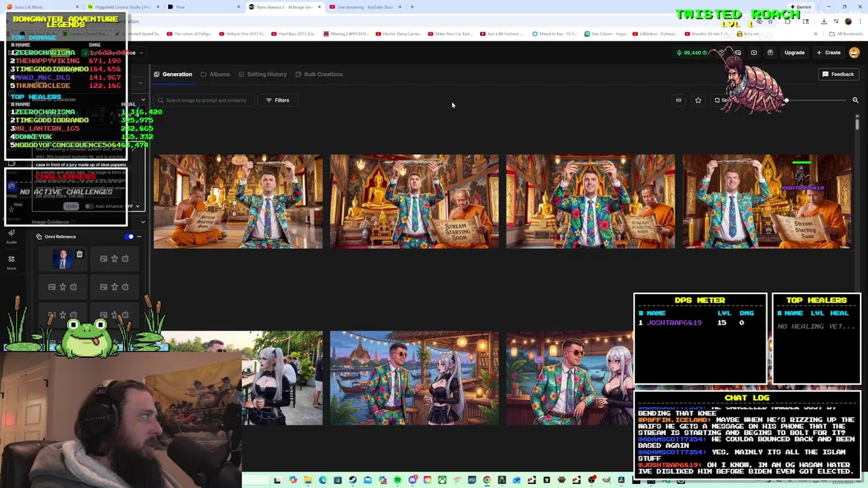Click style icon in top-right reference slot

(x=125, y=258)
